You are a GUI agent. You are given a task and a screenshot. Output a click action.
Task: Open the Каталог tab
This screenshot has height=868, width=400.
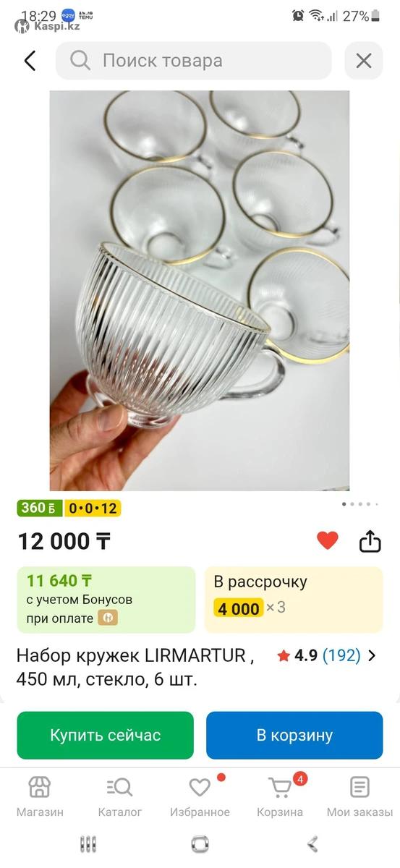tap(120, 797)
